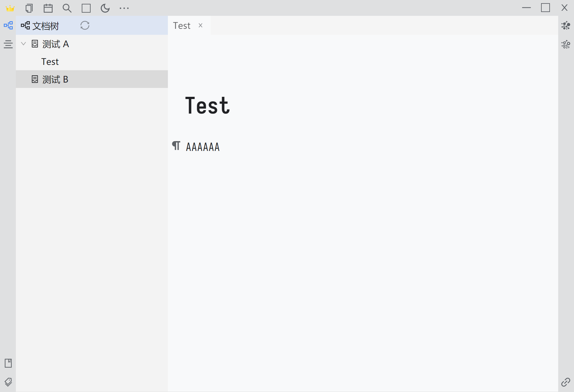Image resolution: width=574 pixels, height=392 pixels.
Task: Refresh the document tree
Action: click(85, 26)
